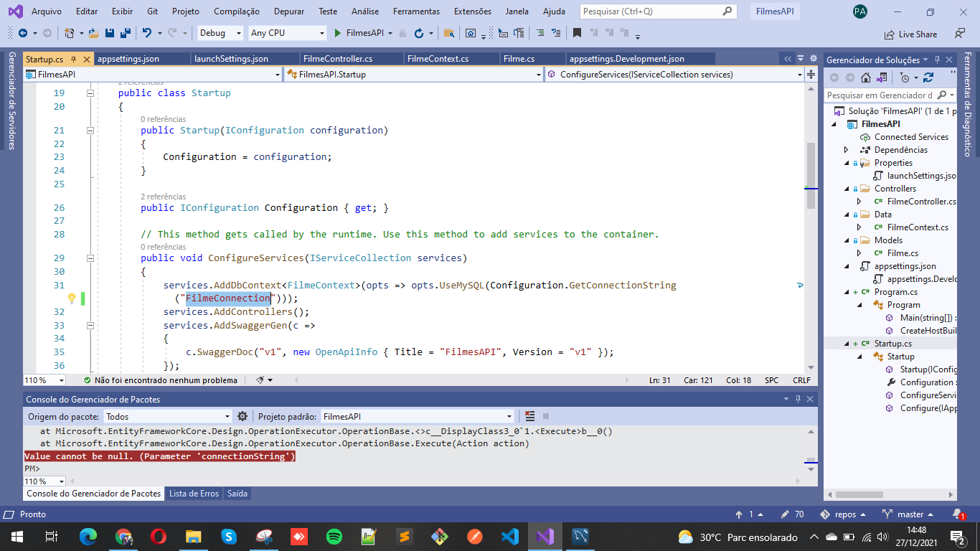The width and height of the screenshot is (980, 551).
Task: Open the FilmesAPI.Startup type dropdown
Action: click(x=414, y=75)
